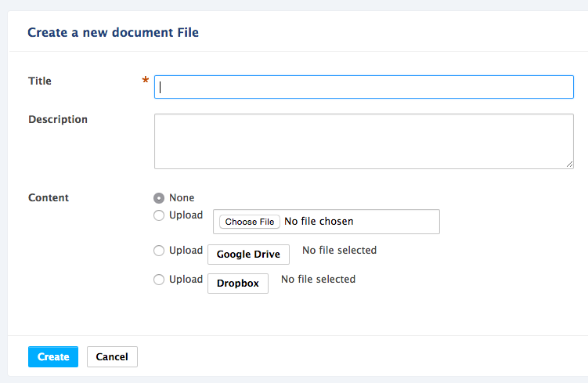This screenshot has width=588, height=383.
Task: Click the Dropbox button
Action: [238, 284]
